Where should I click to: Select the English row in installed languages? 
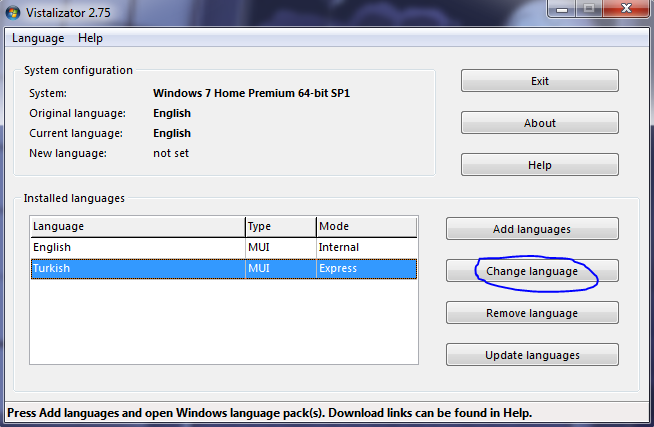(x=224, y=248)
